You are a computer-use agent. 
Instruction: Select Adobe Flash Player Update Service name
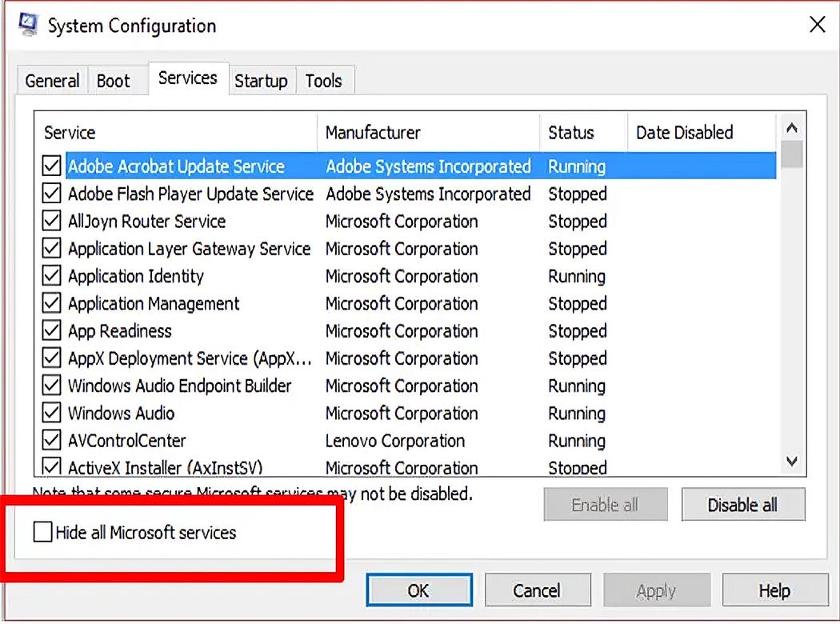click(x=190, y=194)
